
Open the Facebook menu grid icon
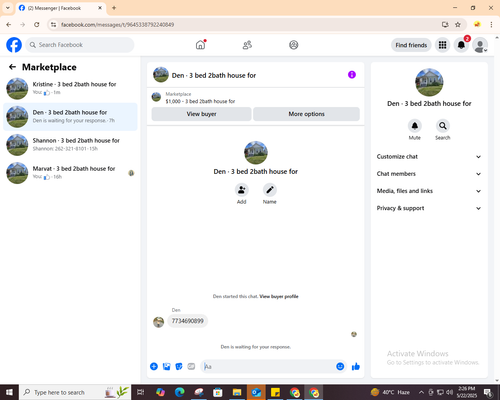[442, 45]
